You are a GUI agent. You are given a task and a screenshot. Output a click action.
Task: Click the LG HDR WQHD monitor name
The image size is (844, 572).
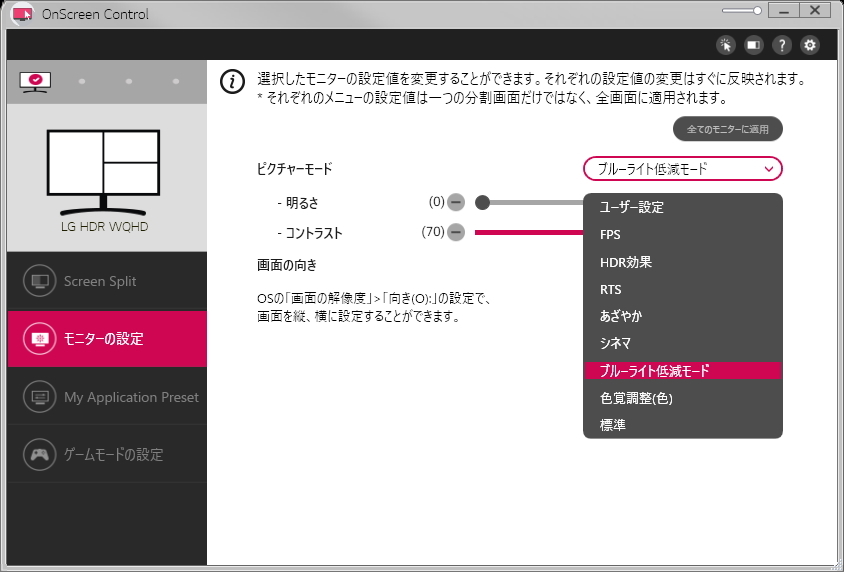pos(104,227)
